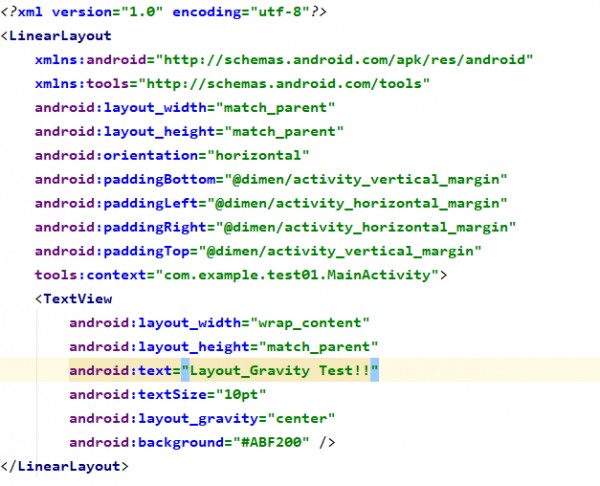Image resolution: width=600 pixels, height=486 pixels.
Task: Click the paddingRight dimen value
Action: point(366,227)
